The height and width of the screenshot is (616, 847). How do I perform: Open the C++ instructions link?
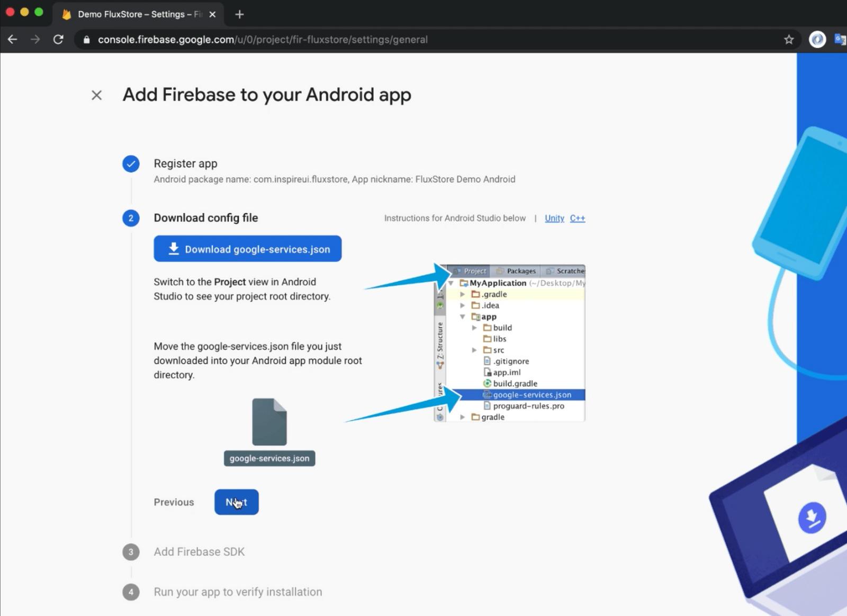578,218
